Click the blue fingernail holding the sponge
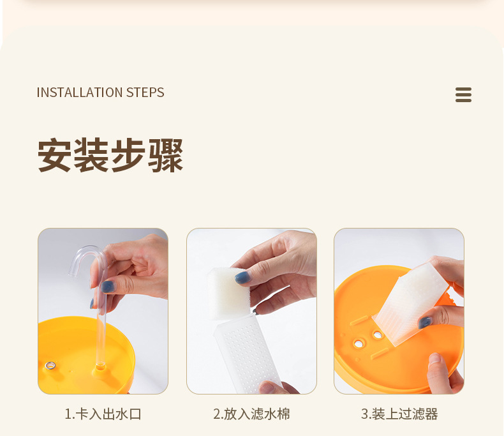 point(242,278)
